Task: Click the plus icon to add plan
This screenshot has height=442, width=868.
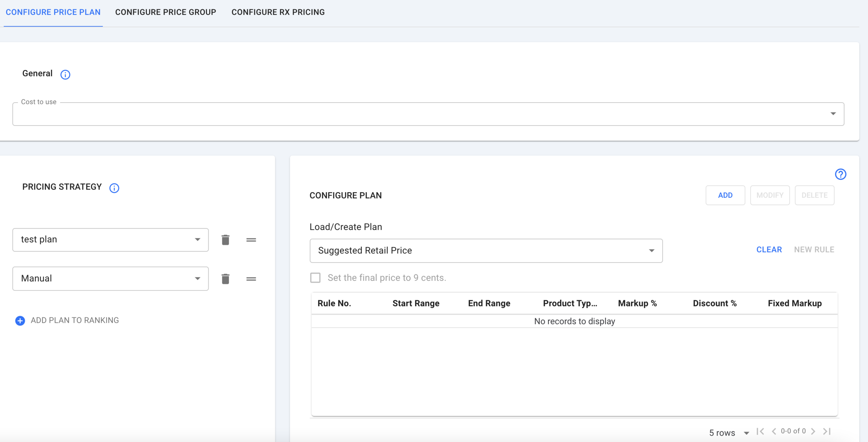Action: 20,320
